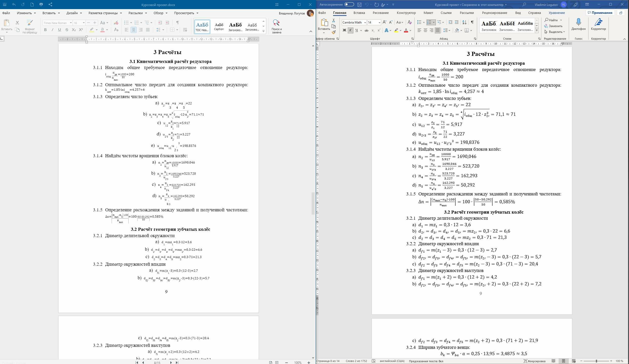Click the share icon next to Примечания

[621, 13]
